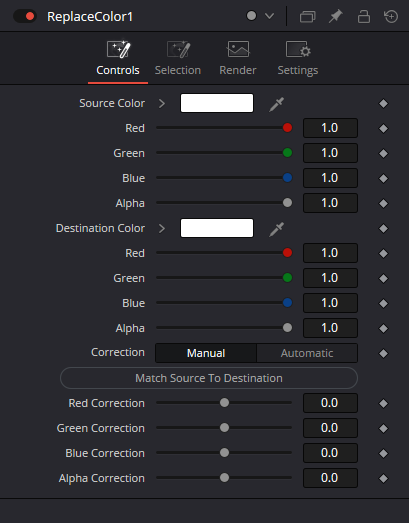Click the Source Color Alpha slider handle
Screen dimensions: 409x523
click(x=287, y=203)
